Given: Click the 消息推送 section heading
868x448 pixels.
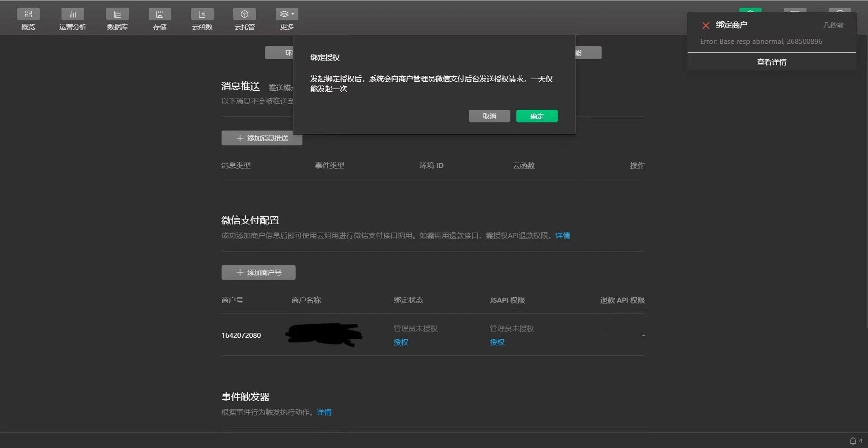Looking at the screenshot, I should [x=241, y=86].
